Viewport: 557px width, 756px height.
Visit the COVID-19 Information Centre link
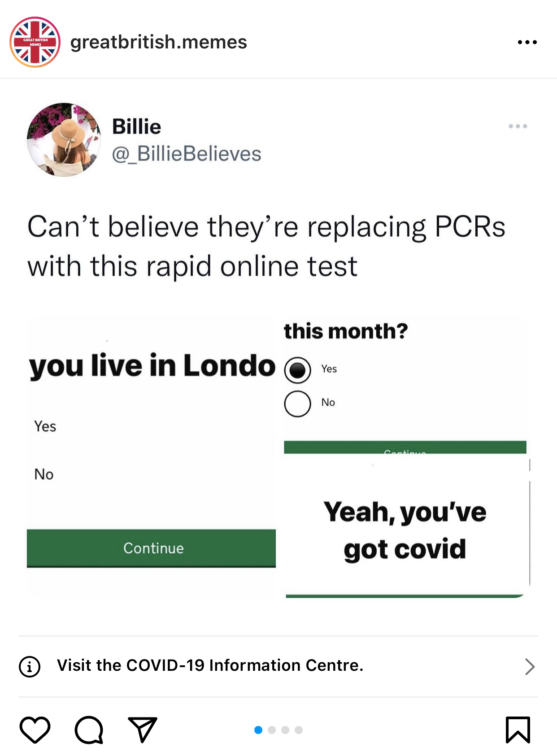point(210,665)
